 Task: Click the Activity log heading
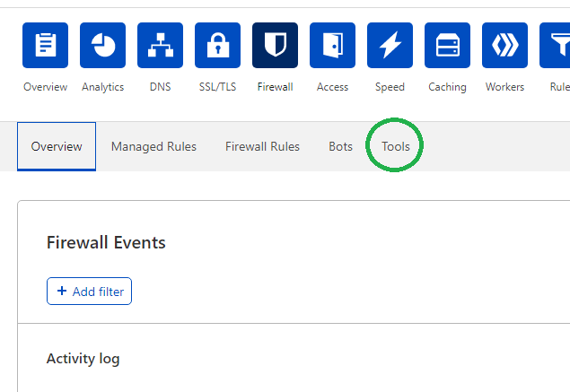click(83, 359)
